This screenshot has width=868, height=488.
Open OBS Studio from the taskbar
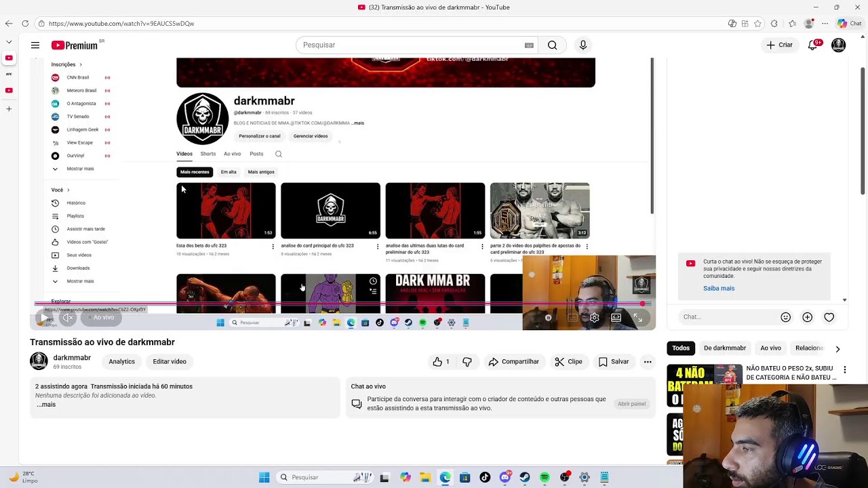click(x=565, y=478)
